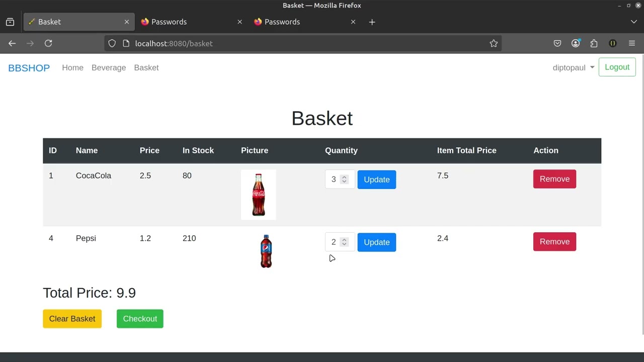Viewport: 644px width, 362px height.
Task: Switch to the Basket tab
Action: pyautogui.click(x=79, y=22)
